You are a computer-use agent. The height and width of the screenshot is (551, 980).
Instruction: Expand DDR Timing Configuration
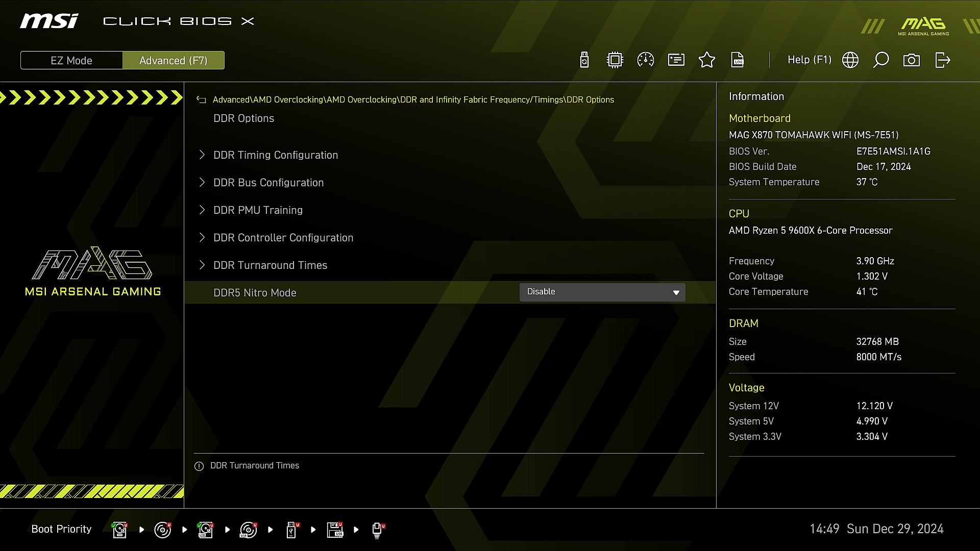276,155
